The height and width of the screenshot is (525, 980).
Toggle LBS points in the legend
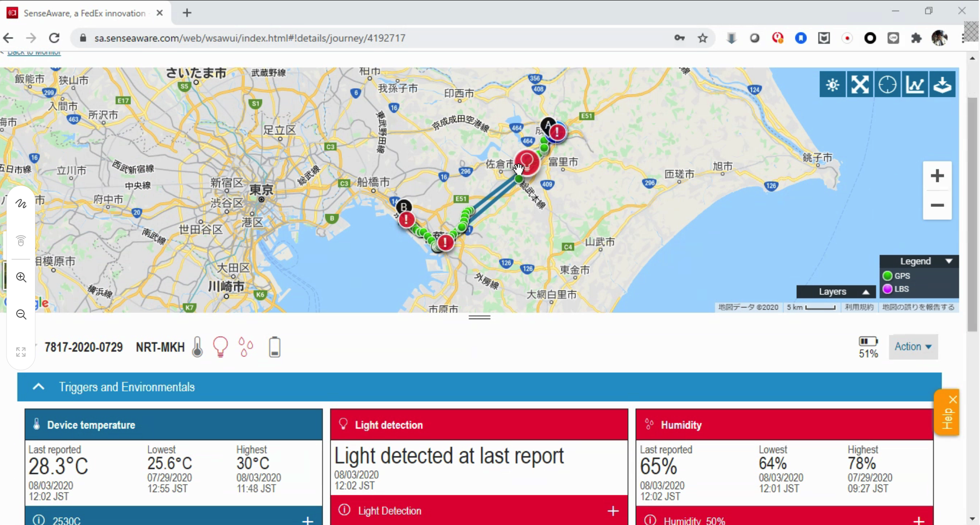tap(896, 288)
